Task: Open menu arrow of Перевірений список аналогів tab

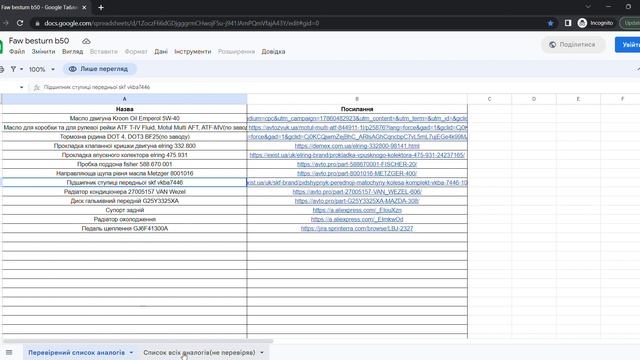Action: (x=131, y=352)
